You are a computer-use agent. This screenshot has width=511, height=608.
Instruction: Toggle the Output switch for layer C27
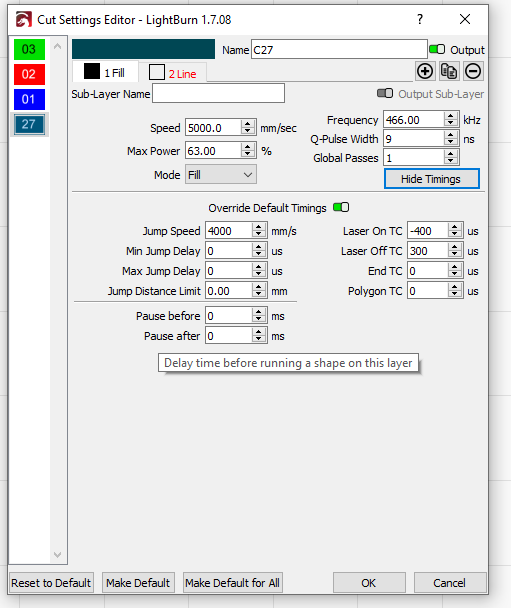pyautogui.click(x=437, y=49)
